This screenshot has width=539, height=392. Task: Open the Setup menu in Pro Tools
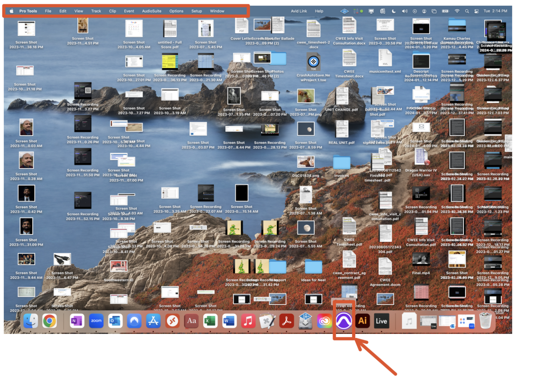196,11
